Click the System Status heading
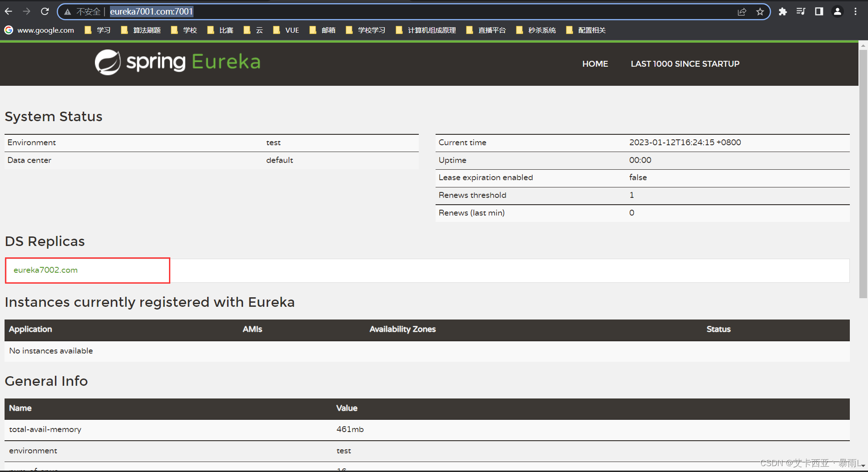This screenshot has height=472, width=868. point(53,117)
